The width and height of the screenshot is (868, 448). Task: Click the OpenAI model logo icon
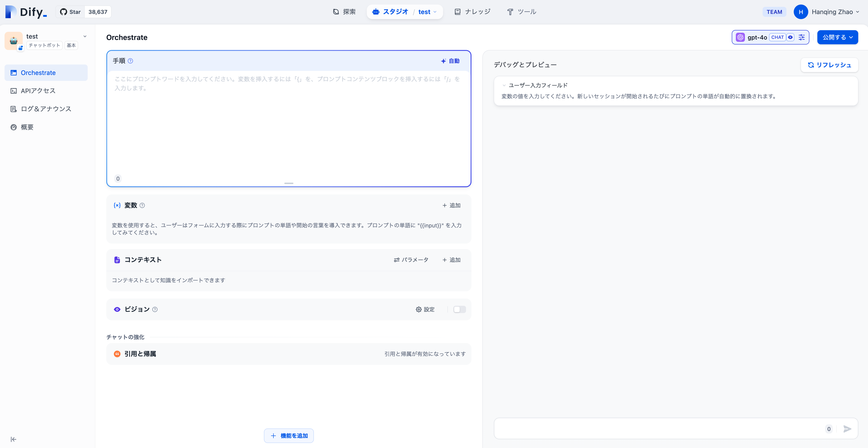[740, 37]
